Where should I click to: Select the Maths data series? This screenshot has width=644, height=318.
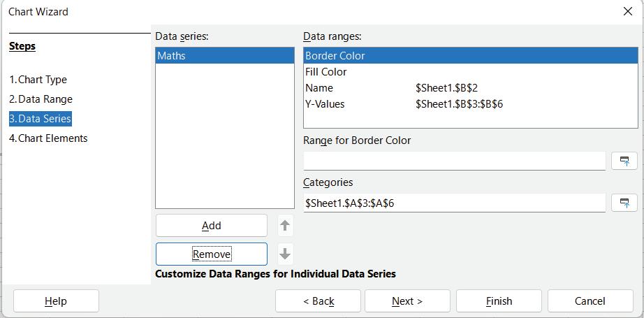point(224,56)
